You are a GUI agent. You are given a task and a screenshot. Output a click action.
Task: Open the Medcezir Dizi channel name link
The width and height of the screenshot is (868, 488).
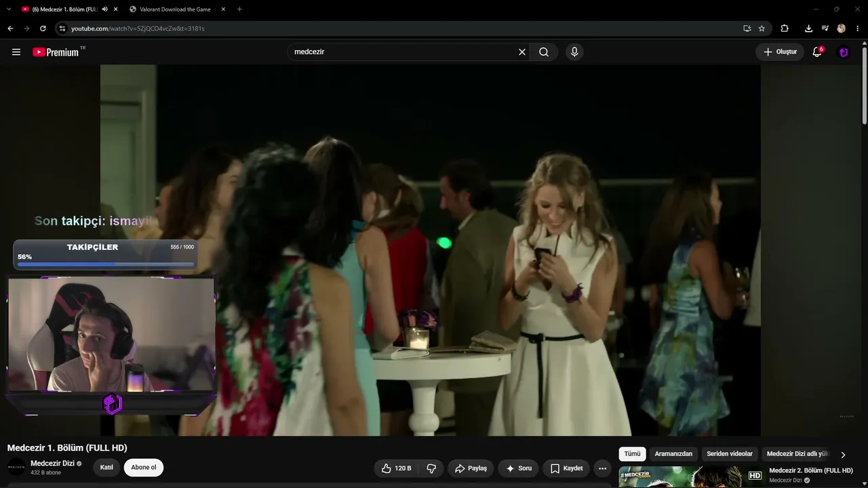coord(52,464)
